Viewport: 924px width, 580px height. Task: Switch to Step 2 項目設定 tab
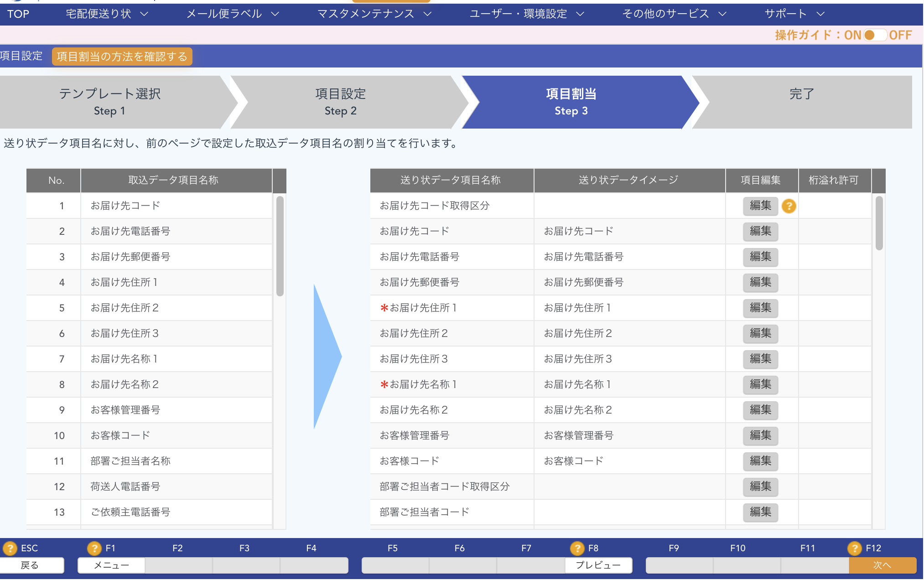pos(341,101)
